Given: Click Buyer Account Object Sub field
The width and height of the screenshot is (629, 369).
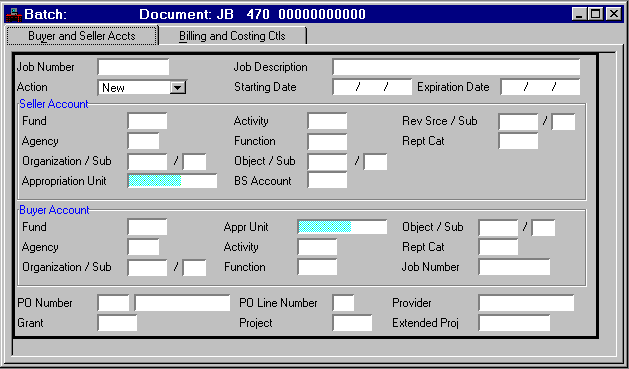Looking at the screenshot, I should coord(544,228).
